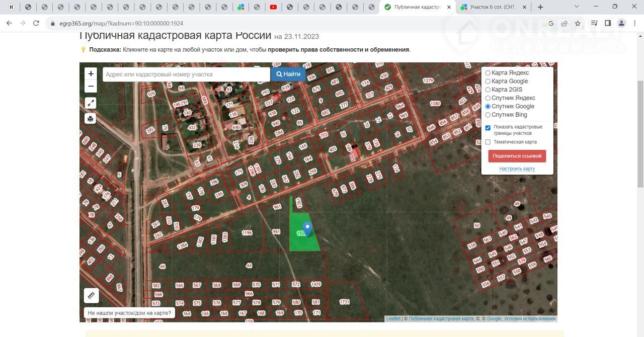Select the Спутник Bing layer option
The width and height of the screenshot is (644, 337).
(488, 115)
